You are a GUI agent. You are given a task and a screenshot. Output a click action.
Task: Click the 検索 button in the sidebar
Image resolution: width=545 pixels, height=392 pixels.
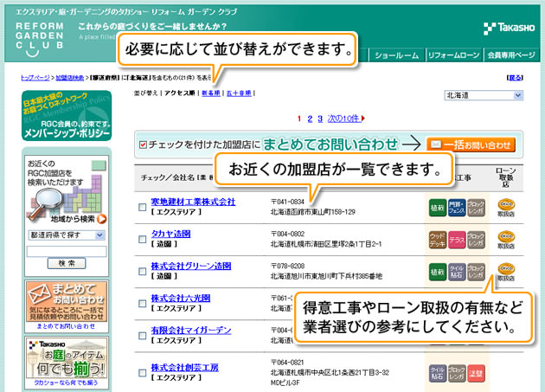pyautogui.click(x=67, y=263)
